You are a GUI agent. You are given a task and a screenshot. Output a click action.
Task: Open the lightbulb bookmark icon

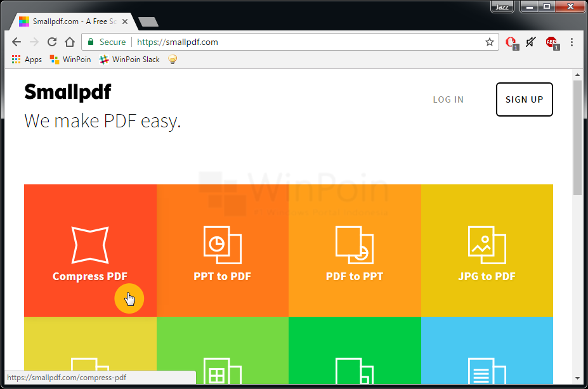click(x=173, y=60)
